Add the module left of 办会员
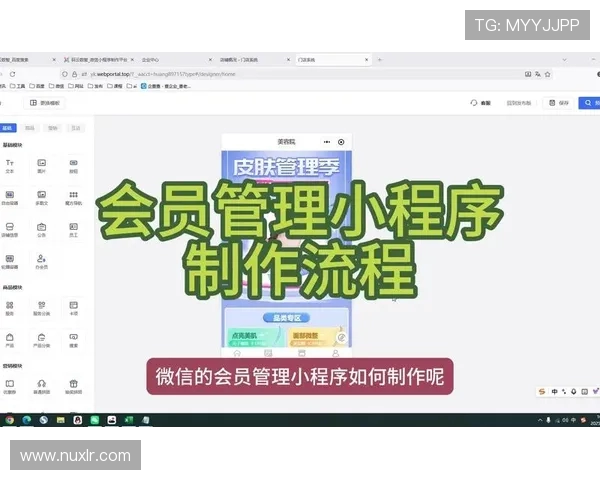Viewport: 600px width, 480px height. coord(10,262)
